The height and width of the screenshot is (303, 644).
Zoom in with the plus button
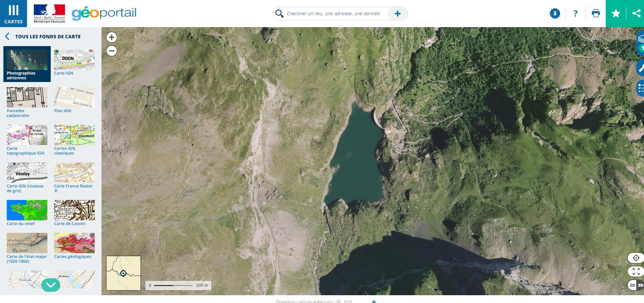pos(112,37)
